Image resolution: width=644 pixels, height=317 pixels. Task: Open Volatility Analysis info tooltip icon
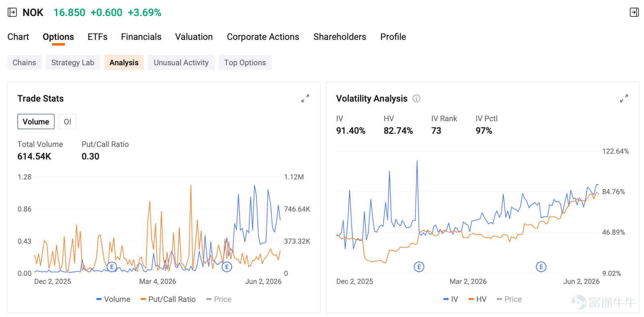click(417, 98)
